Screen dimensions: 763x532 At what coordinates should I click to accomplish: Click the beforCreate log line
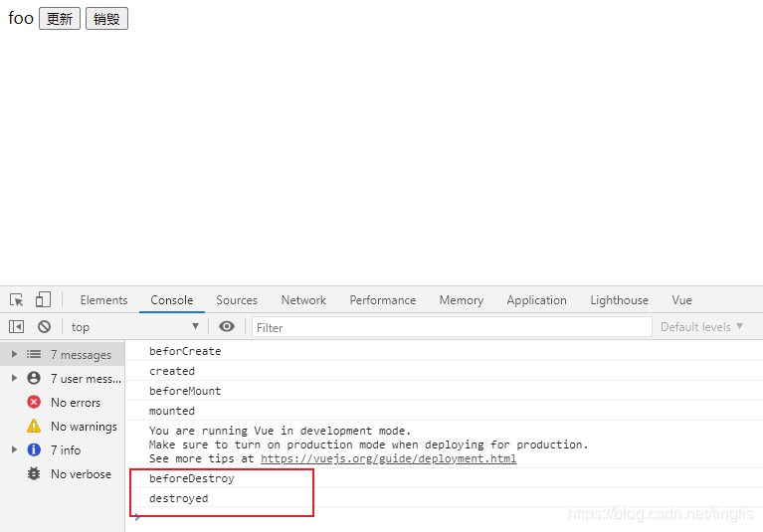444,351
